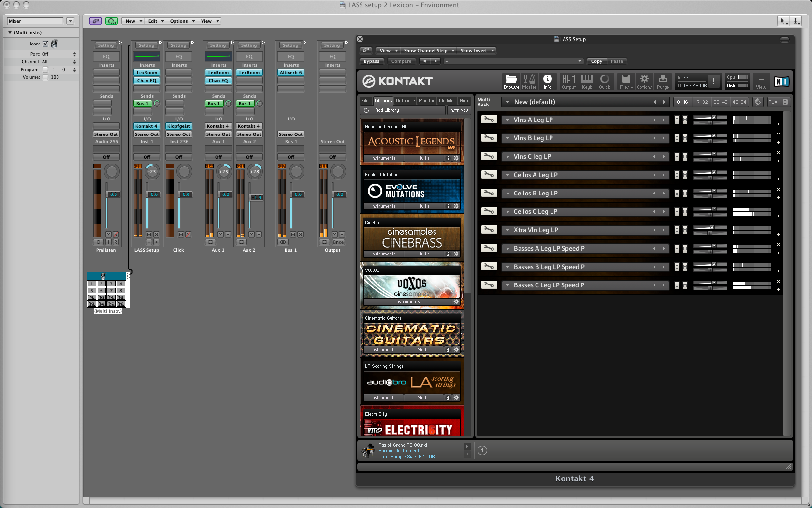This screenshot has width=812, height=508.
Task: Click the link icon in LASS Setup window
Action: point(366,50)
